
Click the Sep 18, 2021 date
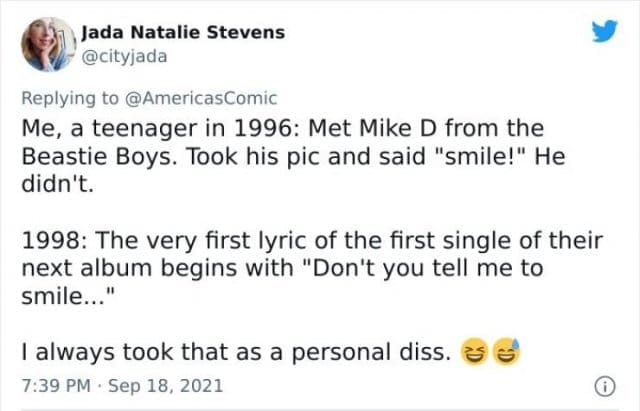166,385
